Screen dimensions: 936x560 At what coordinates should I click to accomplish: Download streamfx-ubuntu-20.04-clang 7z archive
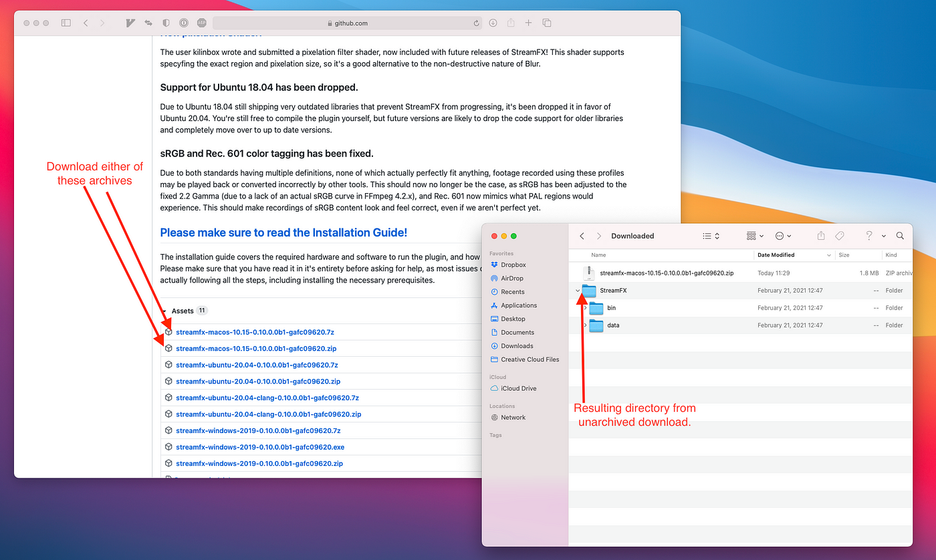[x=267, y=398]
